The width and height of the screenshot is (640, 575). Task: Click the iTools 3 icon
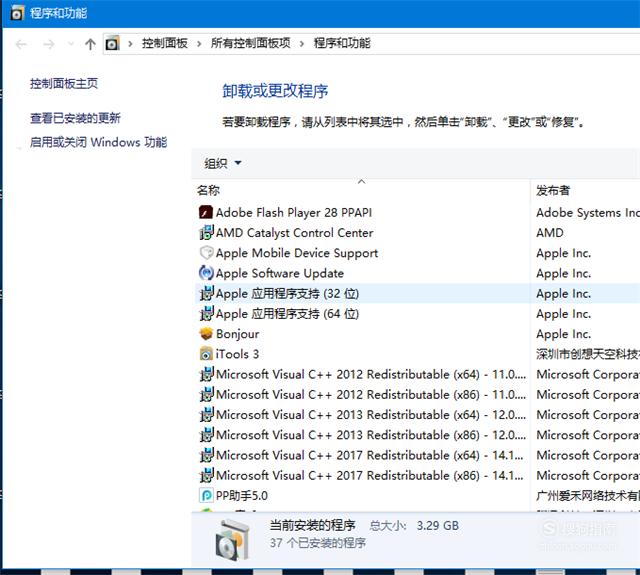[x=206, y=354]
